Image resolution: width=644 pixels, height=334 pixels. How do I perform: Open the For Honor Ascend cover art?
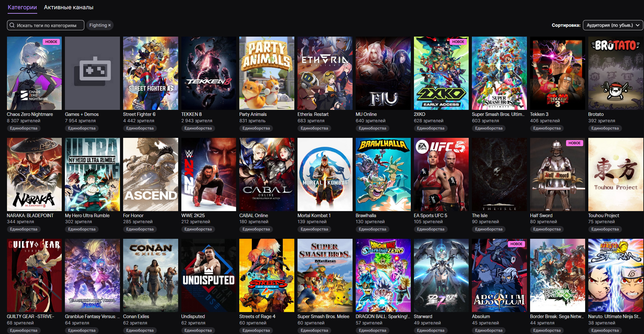150,174
